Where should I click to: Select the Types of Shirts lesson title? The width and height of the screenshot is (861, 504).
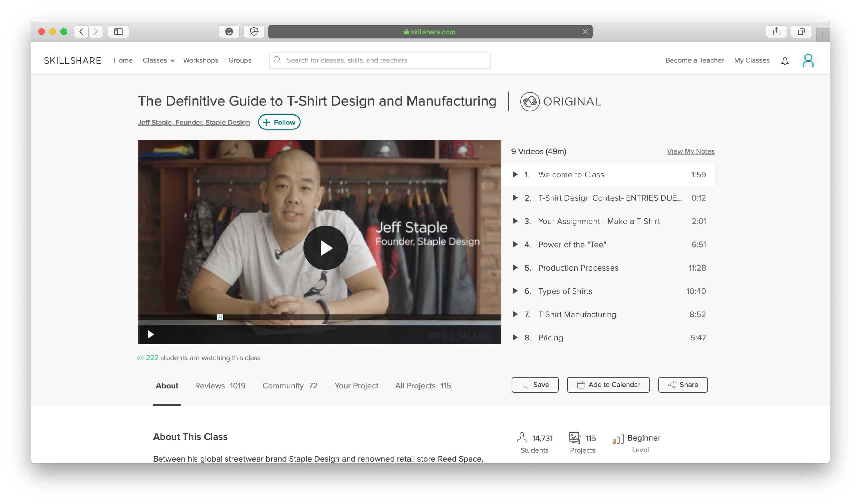tap(565, 291)
